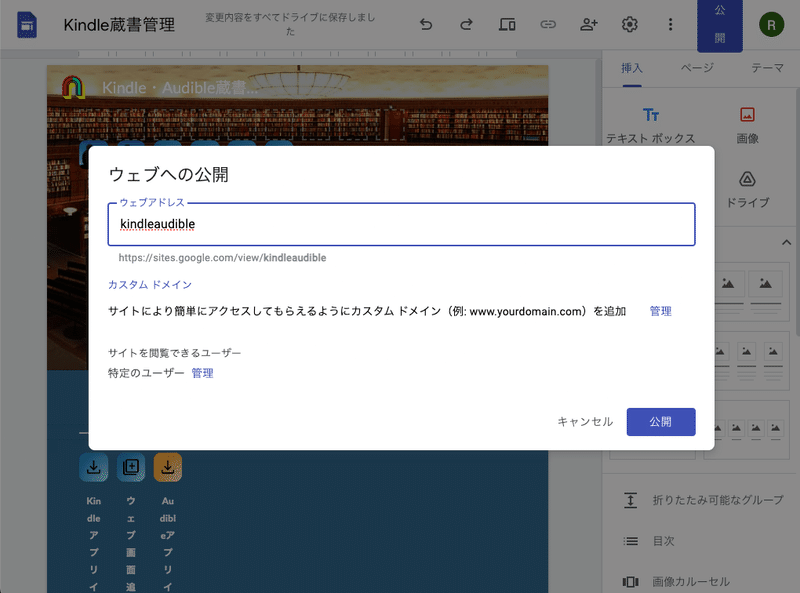Open the share with others icon
The height and width of the screenshot is (593, 800).
click(588, 24)
